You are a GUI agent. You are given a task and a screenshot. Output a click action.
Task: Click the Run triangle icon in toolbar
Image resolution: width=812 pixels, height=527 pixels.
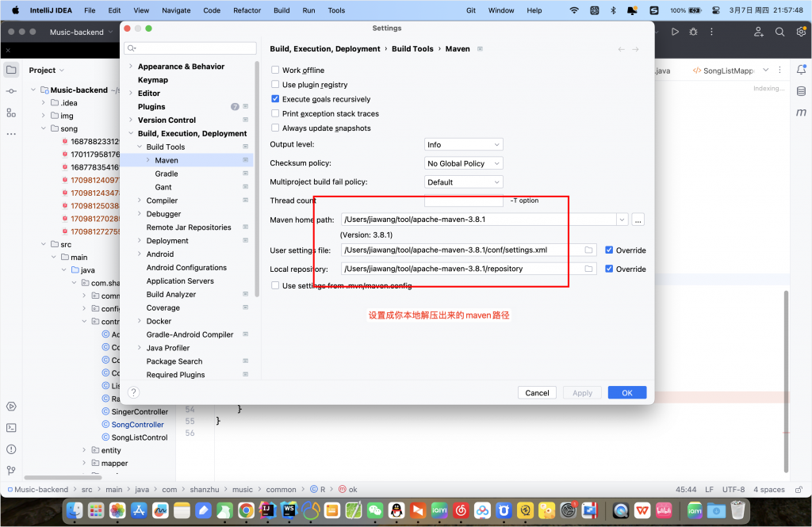pos(675,32)
